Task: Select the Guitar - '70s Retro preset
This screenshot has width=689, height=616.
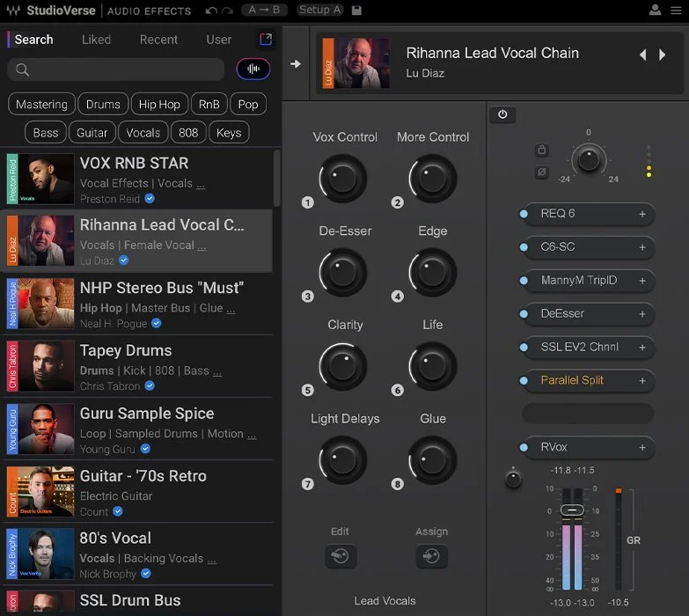Action: pos(137,492)
